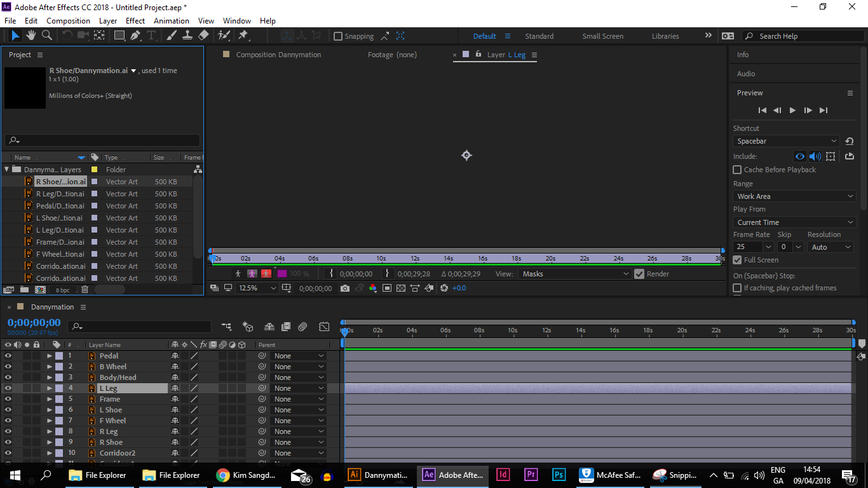
Task: Click label color swatch of Pedal layer
Action: [59, 356]
